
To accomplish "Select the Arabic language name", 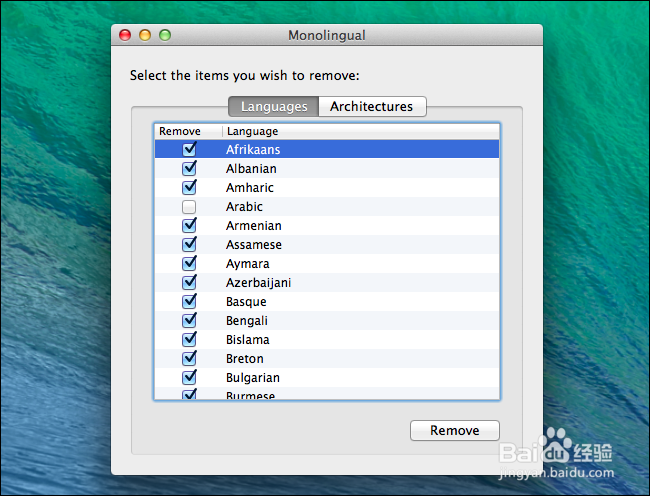I will tap(244, 207).
